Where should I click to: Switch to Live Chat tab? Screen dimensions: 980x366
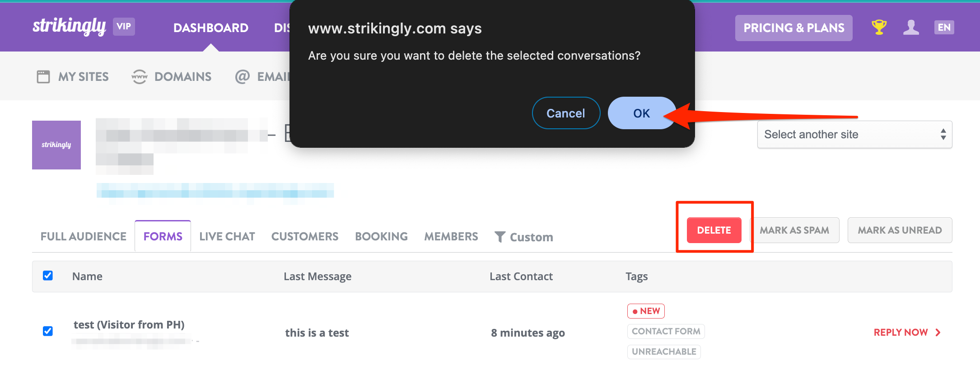click(x=227, y=236)
